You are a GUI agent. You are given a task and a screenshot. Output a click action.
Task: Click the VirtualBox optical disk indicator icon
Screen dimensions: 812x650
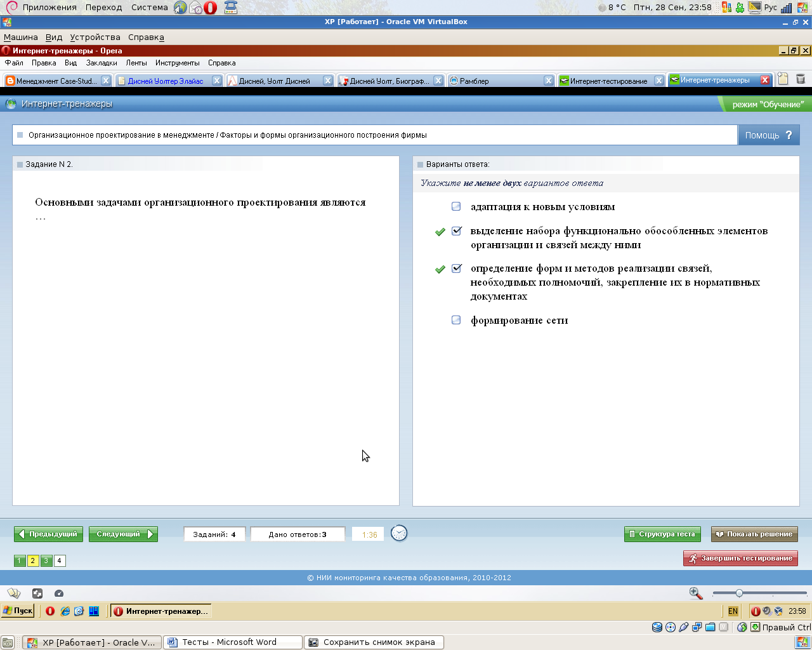pos(671,627)
